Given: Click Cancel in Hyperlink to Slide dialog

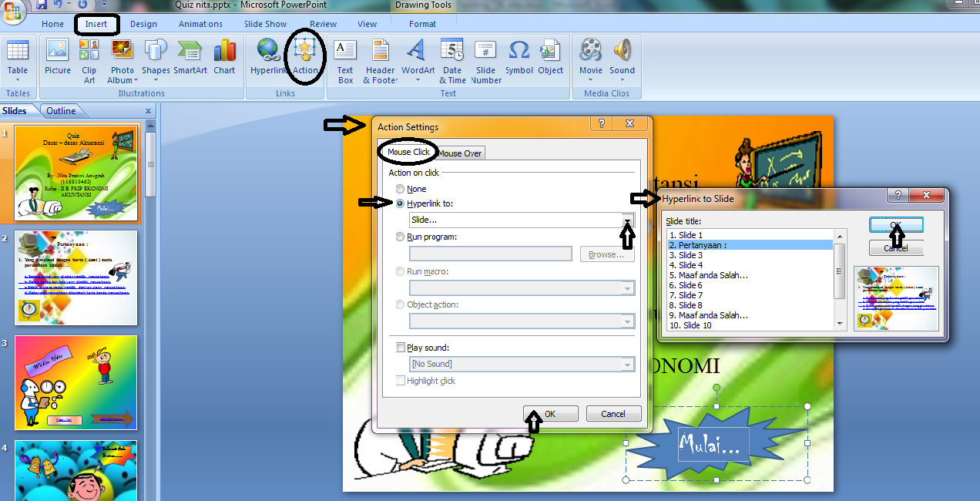Looking at the screenshot, I should click(x=896, y=248).
